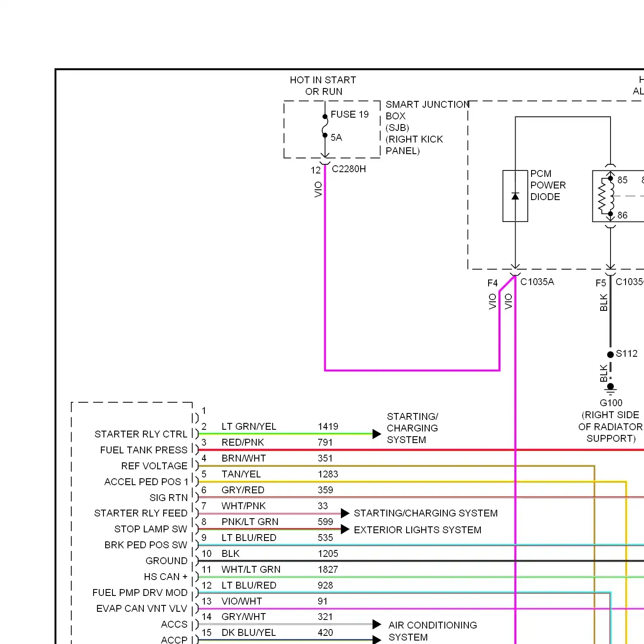Select BRN/WHT wire label

[x=243, y=459]
